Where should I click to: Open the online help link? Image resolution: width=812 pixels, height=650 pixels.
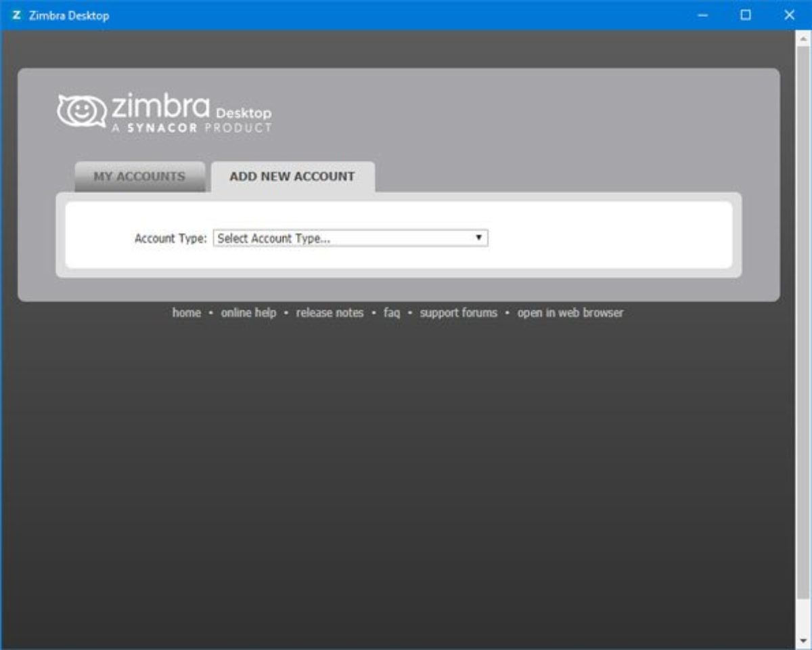click(x=248, y=313)
